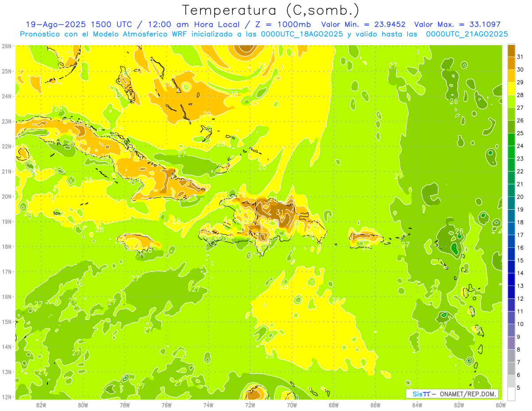Image resolution: width=532 pixels, height=411 pixels.
Task: Click the '66W' longitude axis label
Action: point(376,405)
